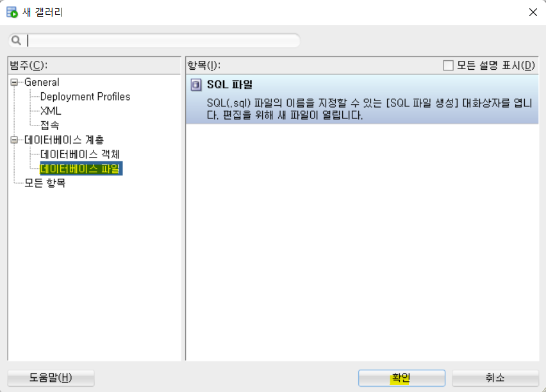Select the 데이터베이스 계층 category
Image resolution: width=546 pixels, height=392 pixels.
point(64,140)
